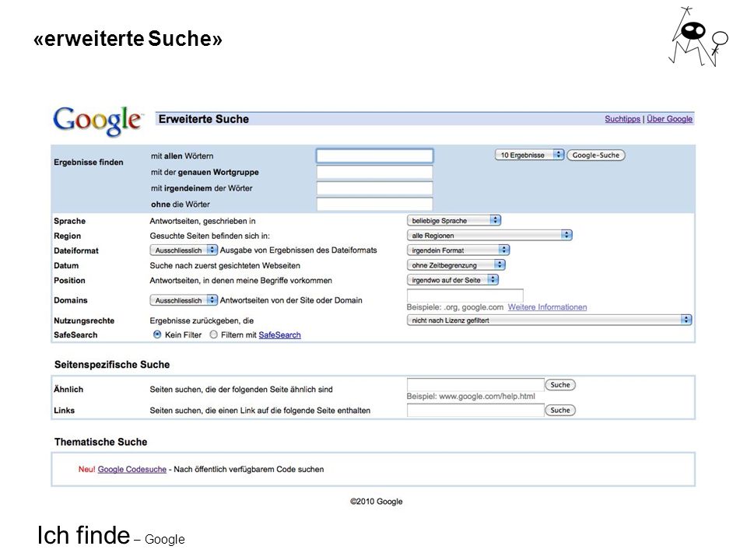The width and height of the screenshot is (747, 560).
Task: Click the 'Erweiterte Suche' page title
Action: [x=203, y=119]
